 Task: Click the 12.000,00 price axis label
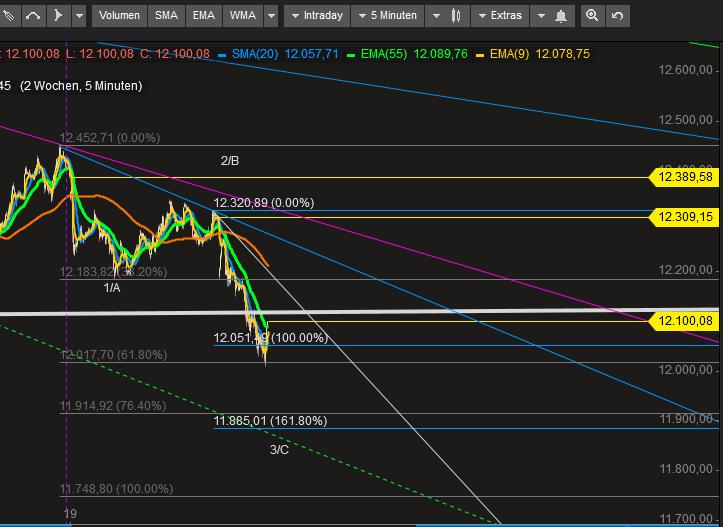point(685,370)
